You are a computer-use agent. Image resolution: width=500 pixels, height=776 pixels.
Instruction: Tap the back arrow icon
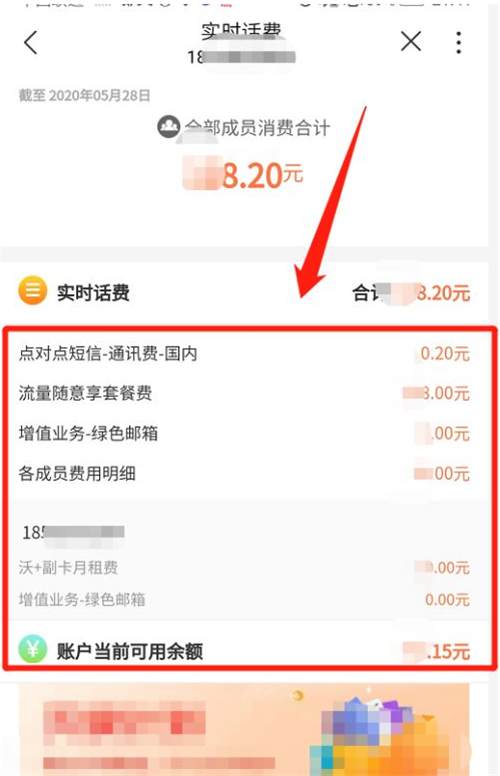click(x=31, y=42)
